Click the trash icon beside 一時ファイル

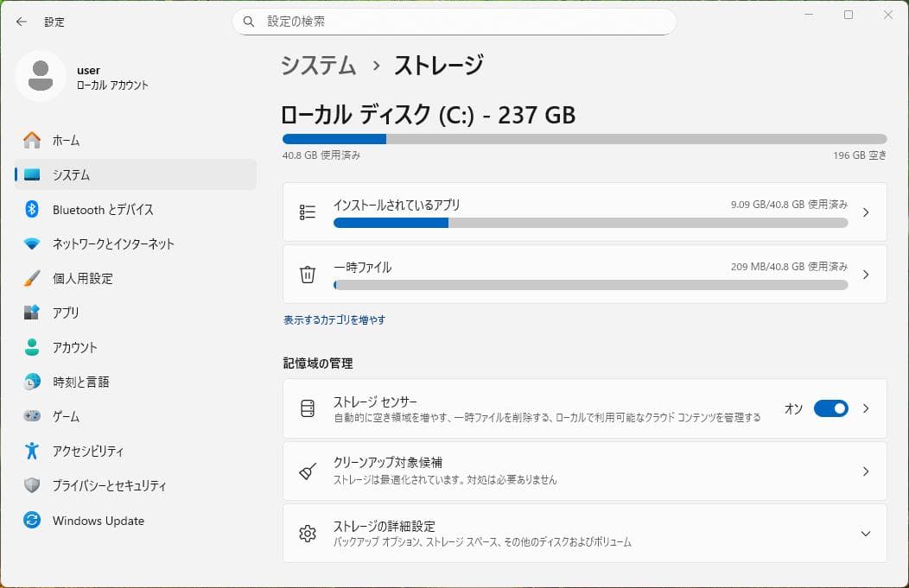[307, 274]
